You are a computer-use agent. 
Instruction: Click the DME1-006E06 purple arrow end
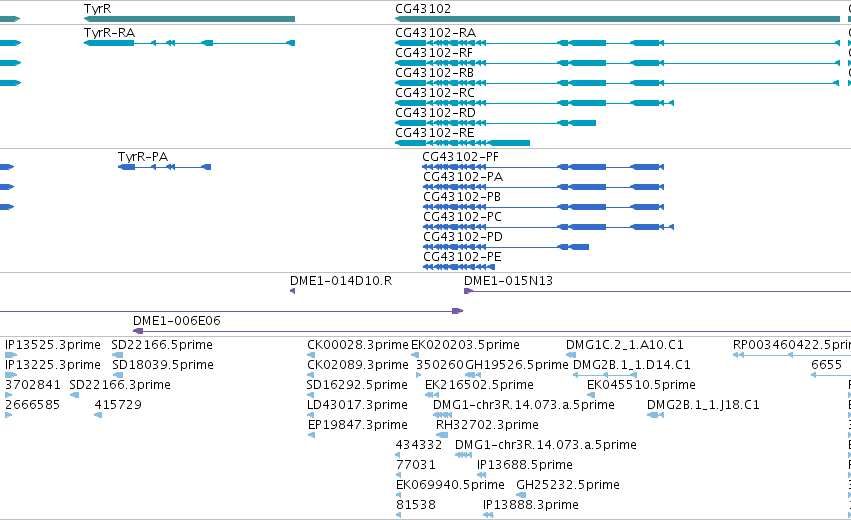point(138,331)
